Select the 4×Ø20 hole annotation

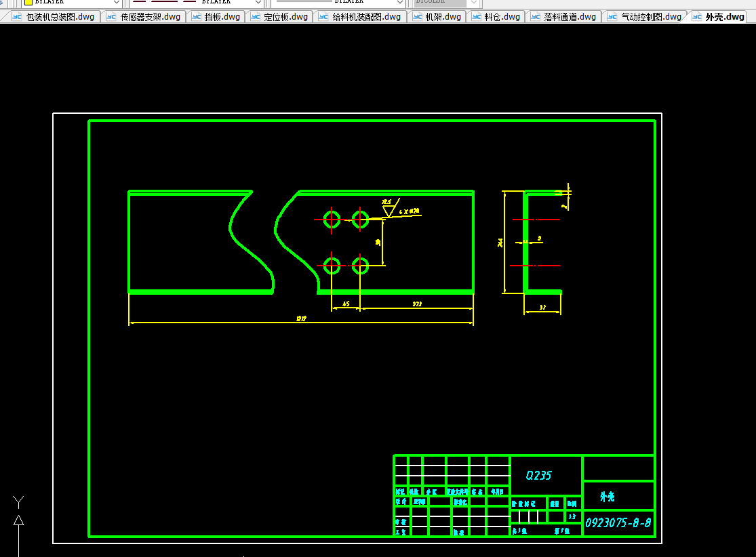(409, 211)
